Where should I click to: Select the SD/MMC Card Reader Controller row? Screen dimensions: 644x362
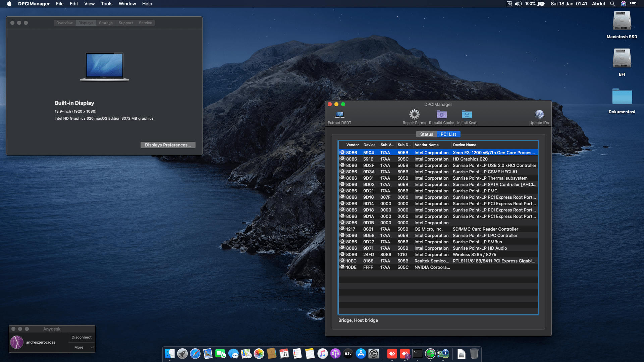438,229
